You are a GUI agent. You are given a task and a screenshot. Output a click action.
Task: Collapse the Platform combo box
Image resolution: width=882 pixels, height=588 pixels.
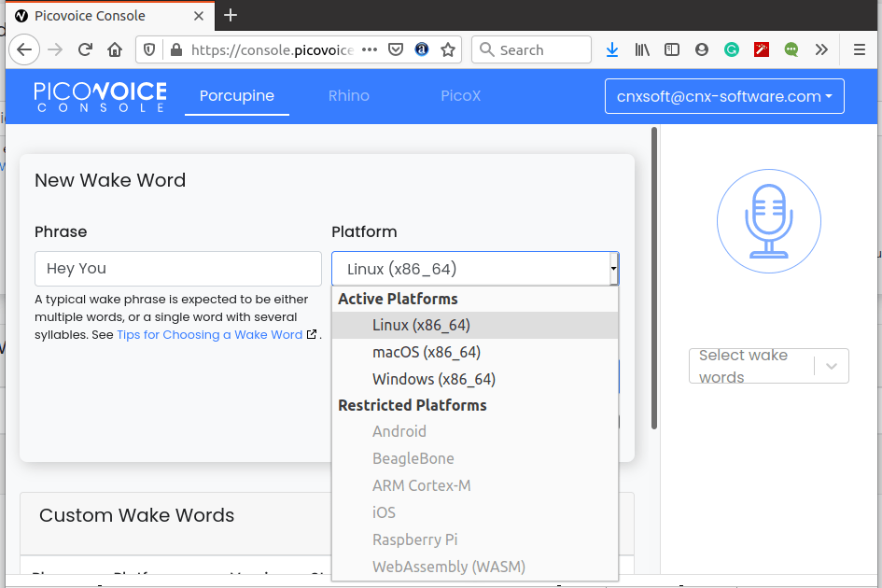[x=475, y=269]
